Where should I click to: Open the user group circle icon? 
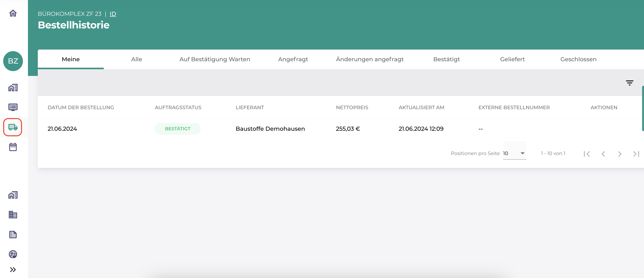click(13, 254)
